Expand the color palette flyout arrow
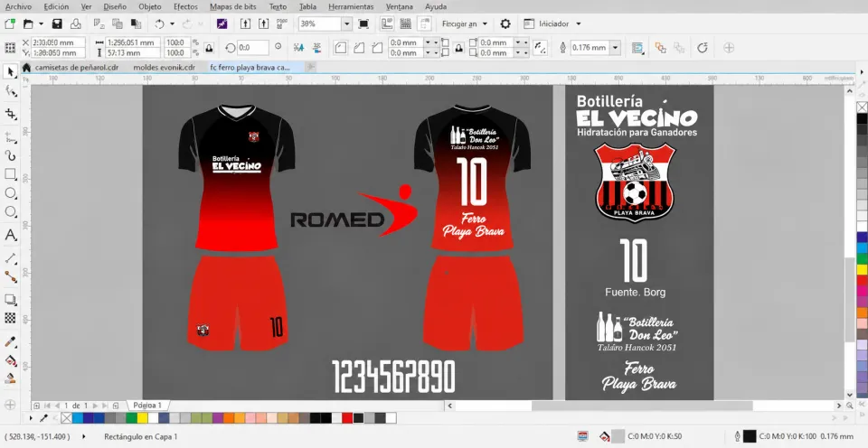Image resolution: width=868 pixels, height=448 pixels. pos(31,418)
